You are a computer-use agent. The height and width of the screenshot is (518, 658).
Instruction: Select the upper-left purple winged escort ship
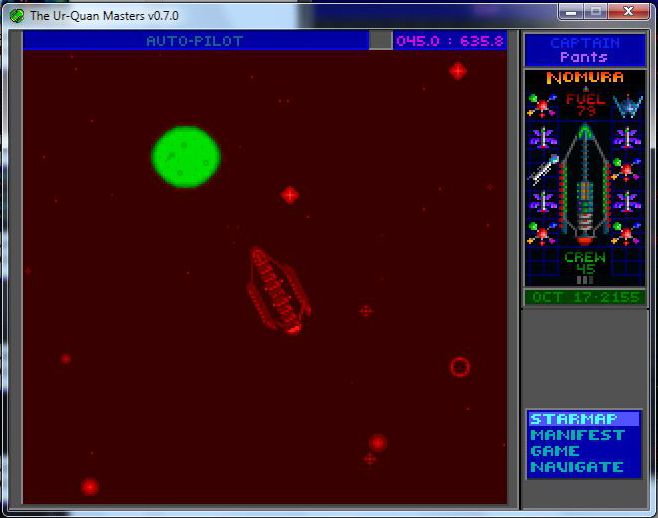coord(543,137)
